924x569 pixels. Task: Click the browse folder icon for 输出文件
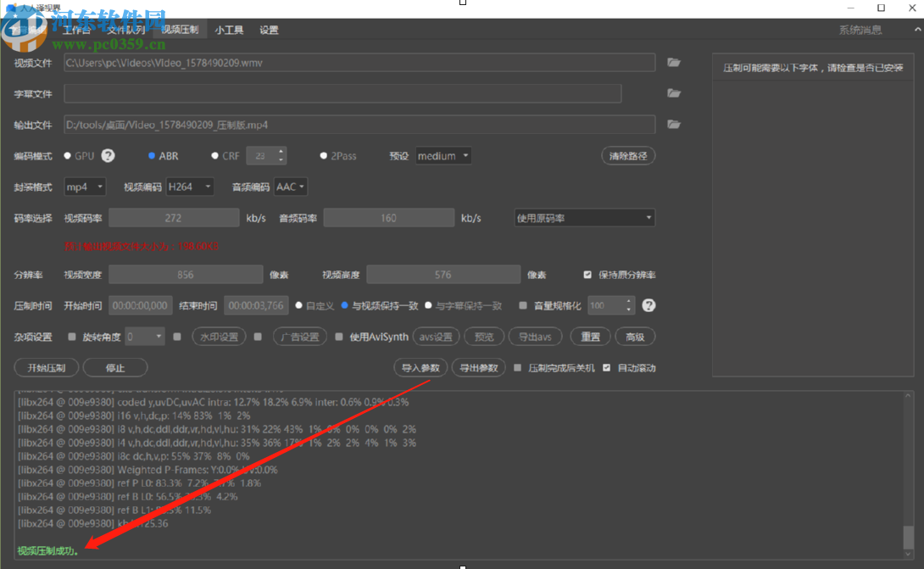[x=674, y=125]
